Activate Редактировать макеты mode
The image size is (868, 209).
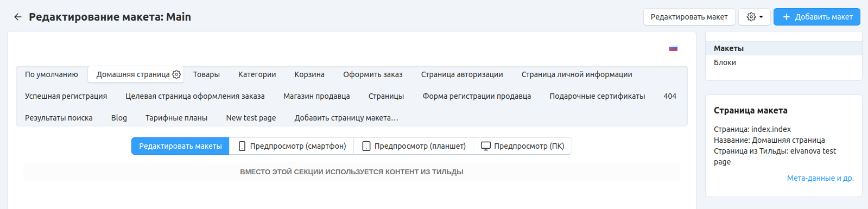click(180, 146)
